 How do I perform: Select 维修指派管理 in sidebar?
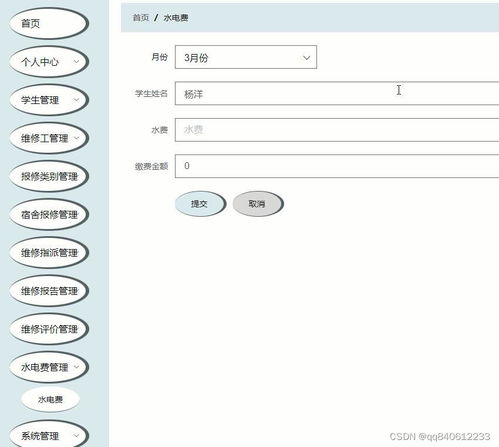[49, 253]
